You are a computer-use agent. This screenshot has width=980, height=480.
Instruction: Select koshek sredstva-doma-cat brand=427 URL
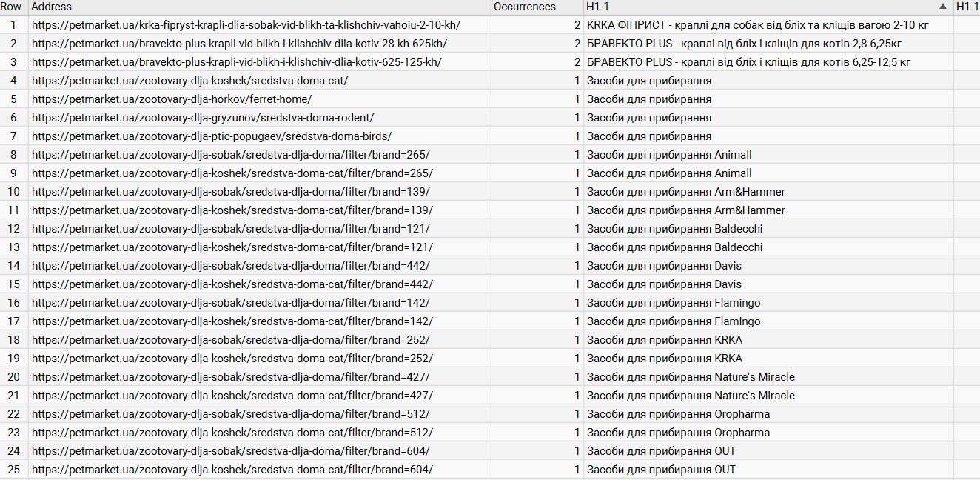coord(259,395)
